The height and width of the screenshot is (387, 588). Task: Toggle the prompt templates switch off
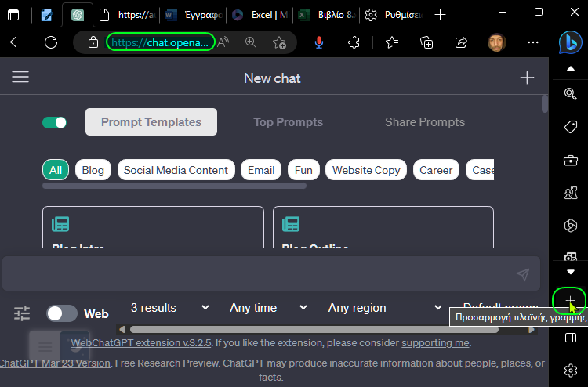click(54, 122)
